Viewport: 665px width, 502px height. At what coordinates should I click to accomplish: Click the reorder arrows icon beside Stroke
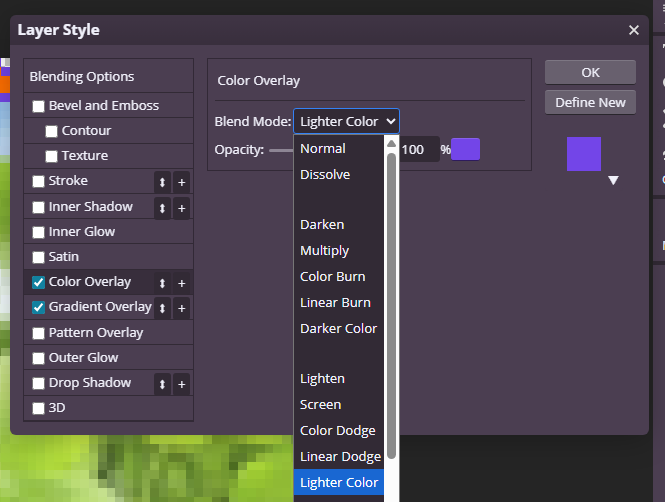(x=162, y=182)
